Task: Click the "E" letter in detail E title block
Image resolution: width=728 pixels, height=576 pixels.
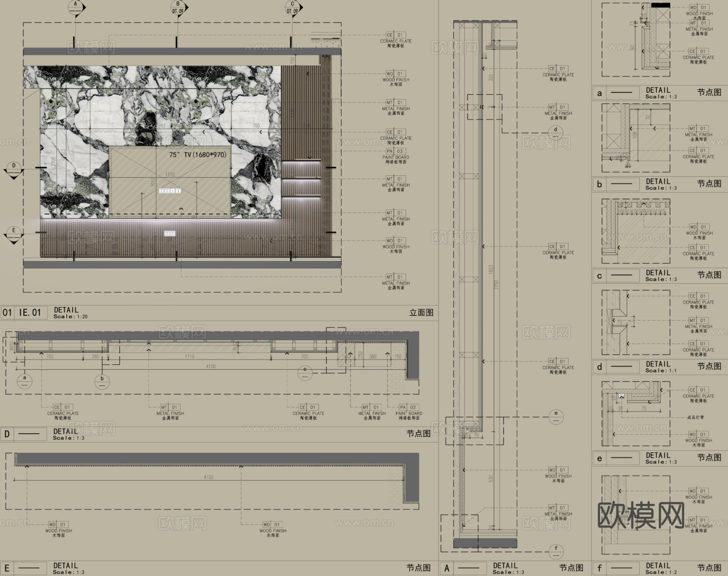Action: tap(7, 568)
